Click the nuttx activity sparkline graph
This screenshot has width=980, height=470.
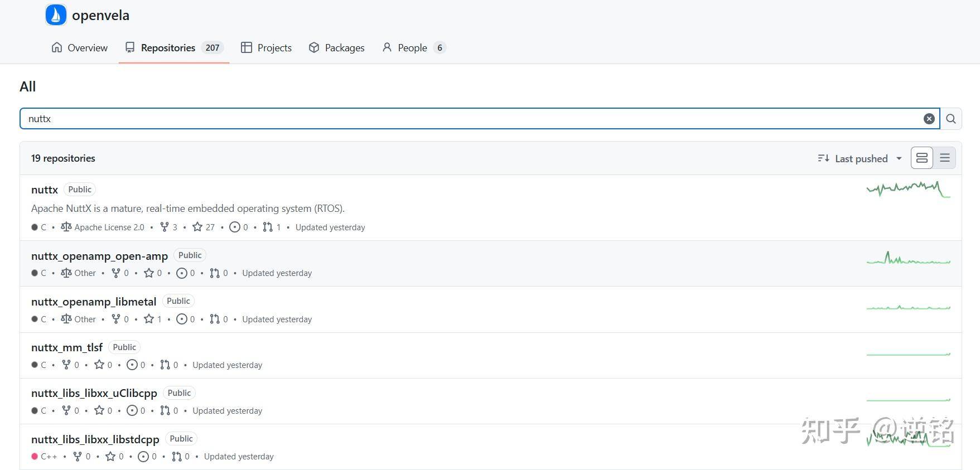pyautogui.click(x=908, y=189)
